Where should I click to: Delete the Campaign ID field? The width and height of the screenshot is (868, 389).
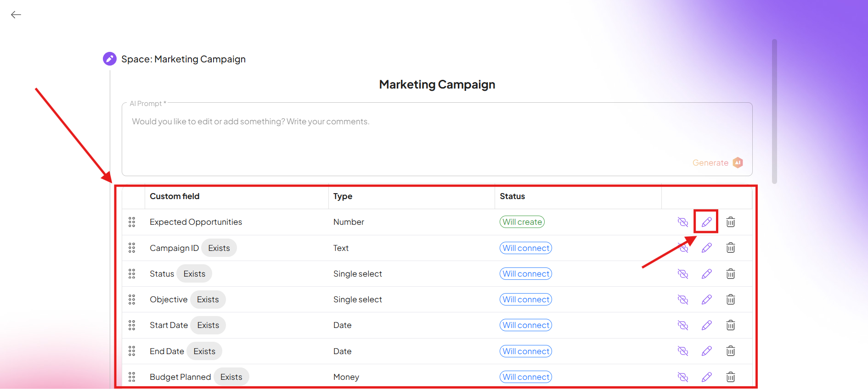(x=730, y=248)
